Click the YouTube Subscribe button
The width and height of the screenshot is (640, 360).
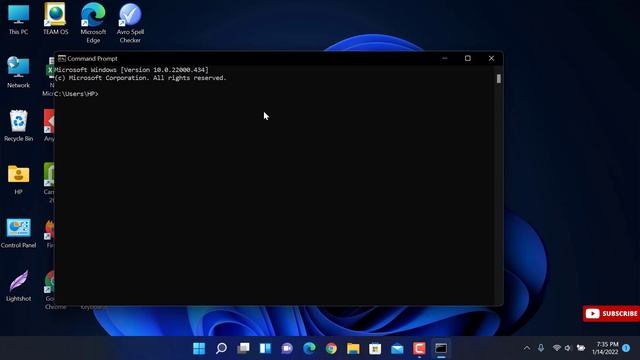pyautogui.click(x=611, y=313)
